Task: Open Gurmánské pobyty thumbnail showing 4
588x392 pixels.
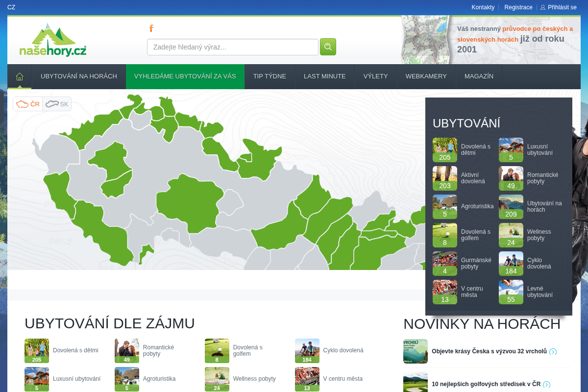Action: click(x=445, y=264)
